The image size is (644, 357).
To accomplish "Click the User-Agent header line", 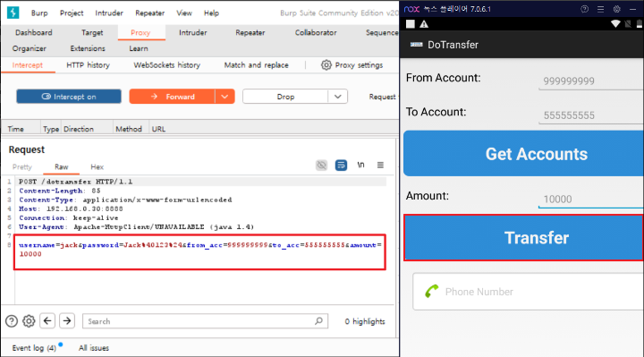I will (136, 226).
